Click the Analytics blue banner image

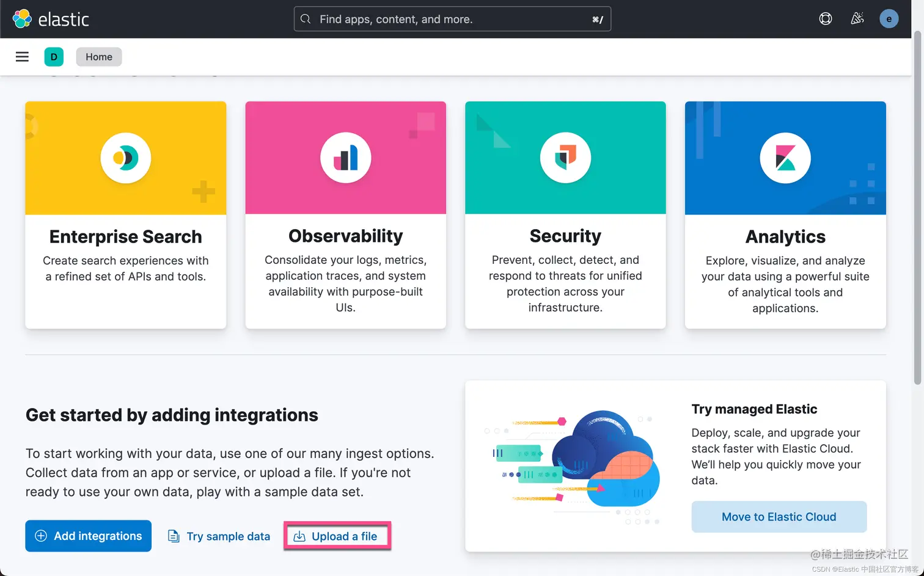(x=785, y=158)
